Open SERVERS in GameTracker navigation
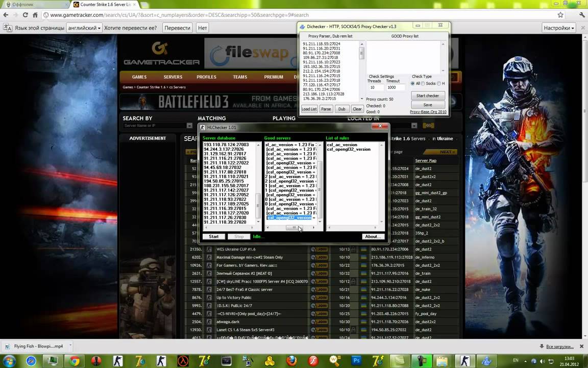This screenshot has width=588, height=368. pos(173,77)
